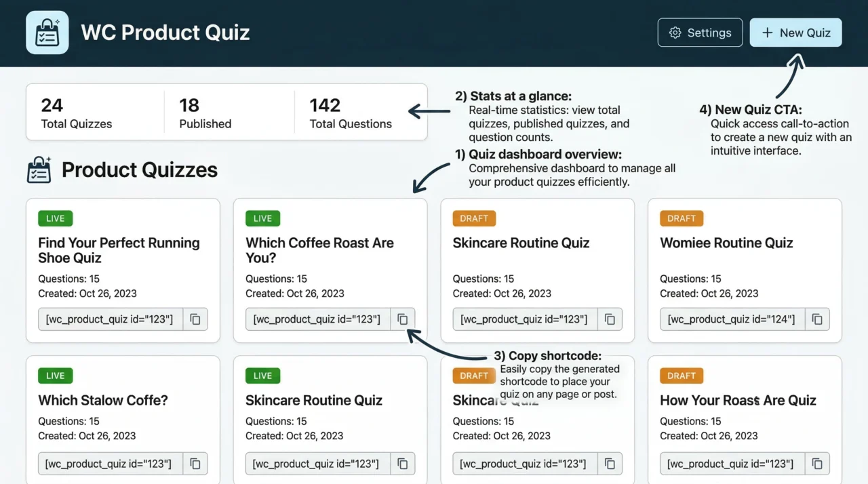Copy shortcode of bottom-row LIVE Skincare Routine Quiz
This screenshot has width=868, height=484.
pyautogui.click(x=403, y=464)
